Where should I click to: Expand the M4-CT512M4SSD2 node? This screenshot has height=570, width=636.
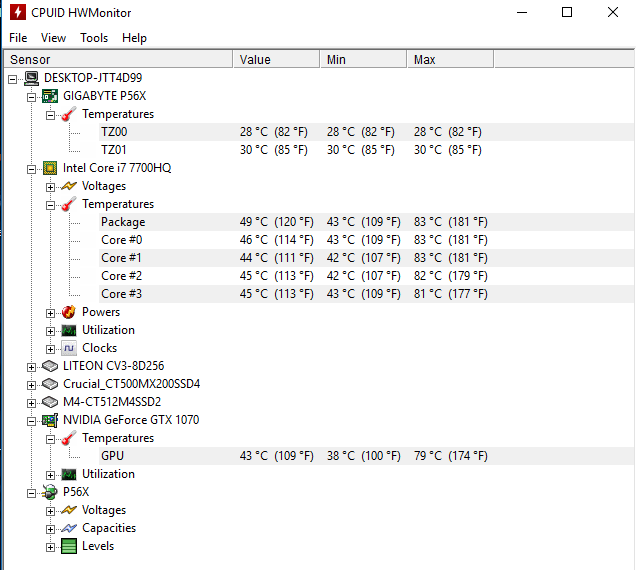(x=31, y=403)
